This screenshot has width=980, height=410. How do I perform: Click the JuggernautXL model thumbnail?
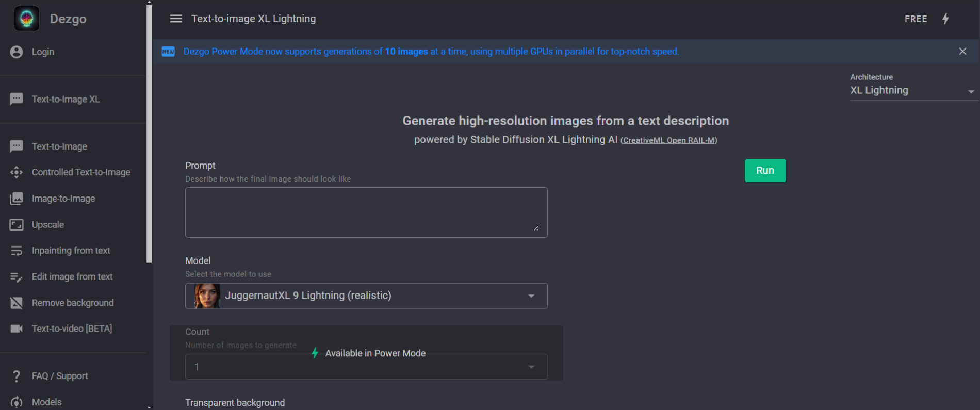pyautogui.click(x=207, y=296)
